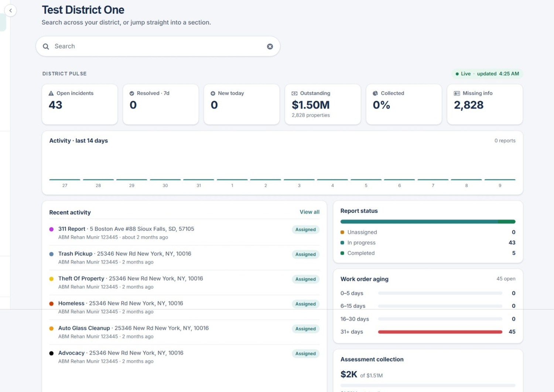Open the Outstanding $1.50M card
The width and height of the screenshot is (554, 392).
(323, 104)
